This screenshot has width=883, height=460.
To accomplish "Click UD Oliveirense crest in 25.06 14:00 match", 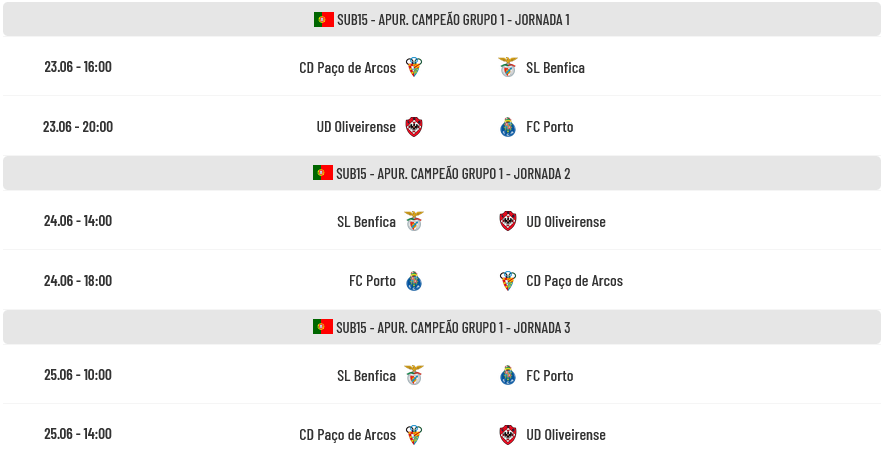I will 508,435.
